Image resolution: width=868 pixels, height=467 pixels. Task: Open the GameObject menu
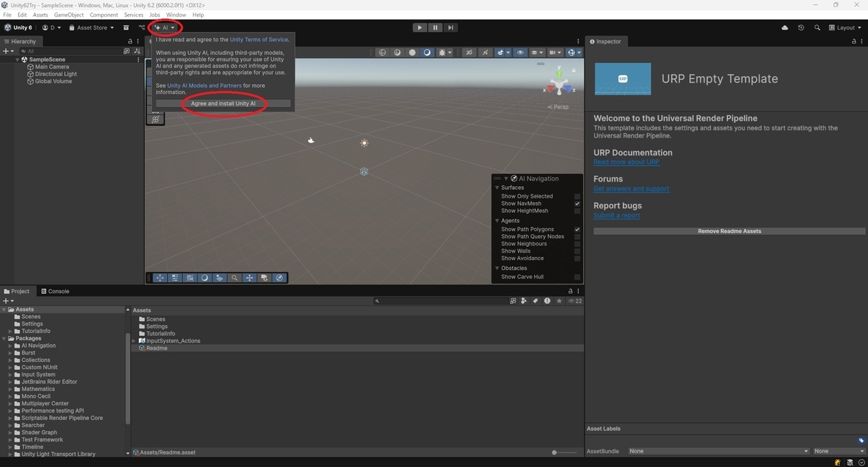(68, 14)
